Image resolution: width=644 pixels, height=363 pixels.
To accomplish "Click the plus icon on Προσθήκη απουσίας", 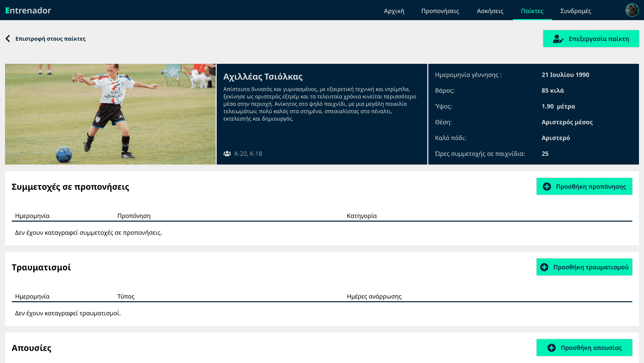I will [551, 348].
